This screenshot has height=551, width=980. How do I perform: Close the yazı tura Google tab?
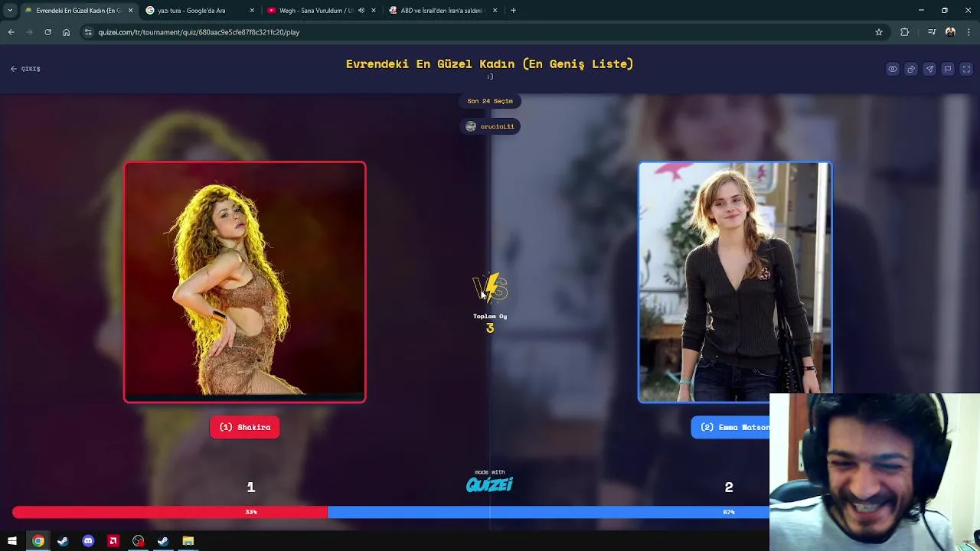pyautogui.click(x=252, y=11)
